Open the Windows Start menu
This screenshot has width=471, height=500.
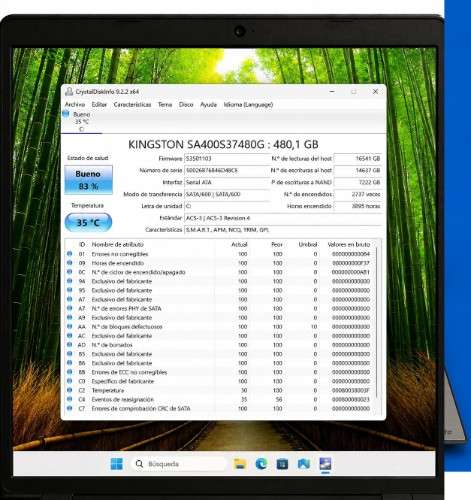(116, 464)
